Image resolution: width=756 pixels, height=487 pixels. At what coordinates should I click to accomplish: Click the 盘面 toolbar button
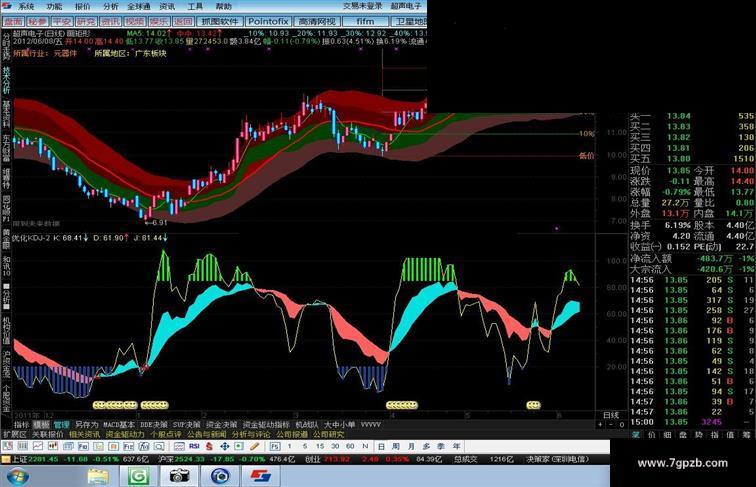13,22
